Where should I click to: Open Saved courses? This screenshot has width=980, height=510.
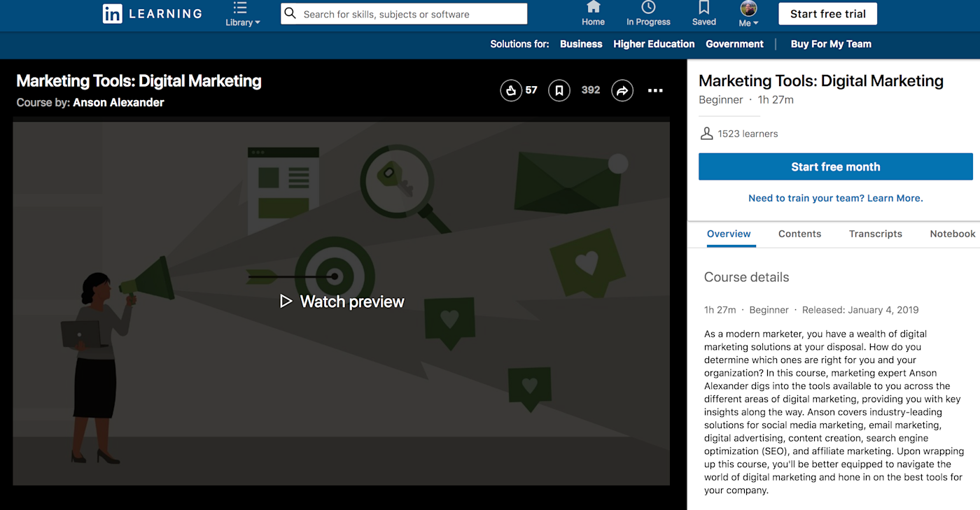[x=703, y=14]
